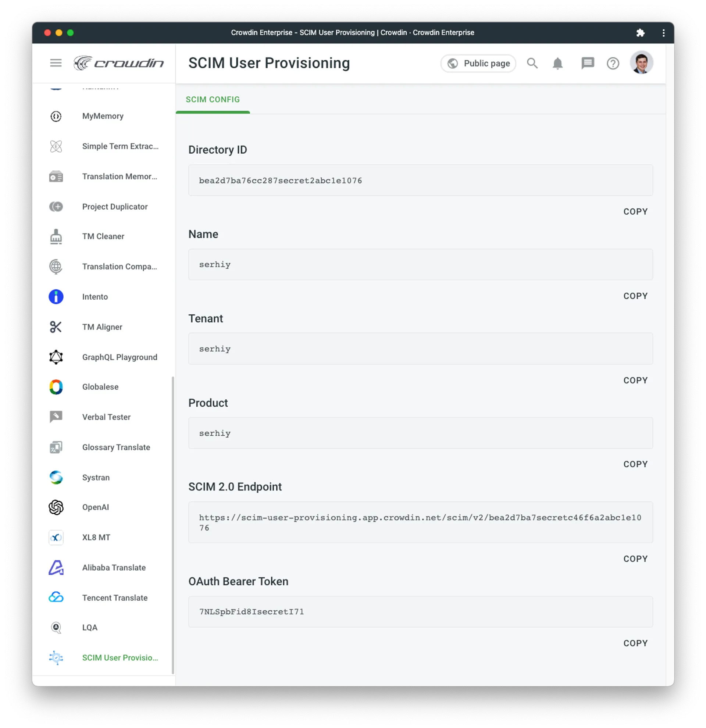Open the Intento app icon
The height and width of the screenshot is (728, 706).
(x=56, y=297)
